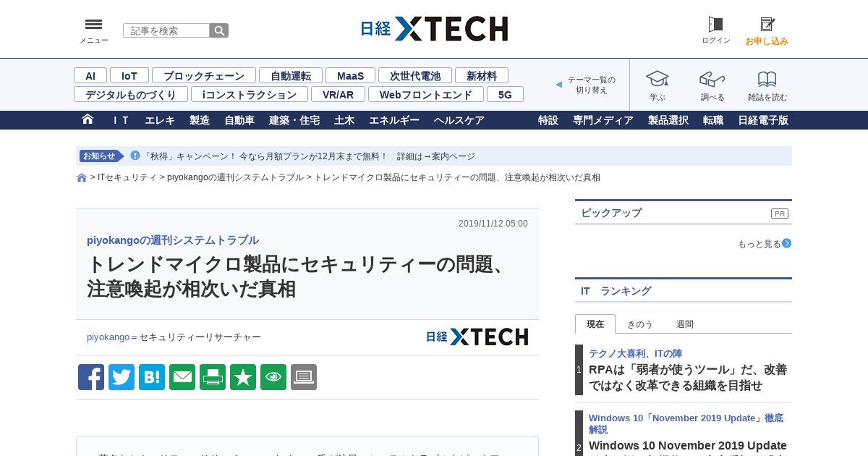Open the 日経電子版 navigation menu
868x456 pixels.
pos(763,120)
